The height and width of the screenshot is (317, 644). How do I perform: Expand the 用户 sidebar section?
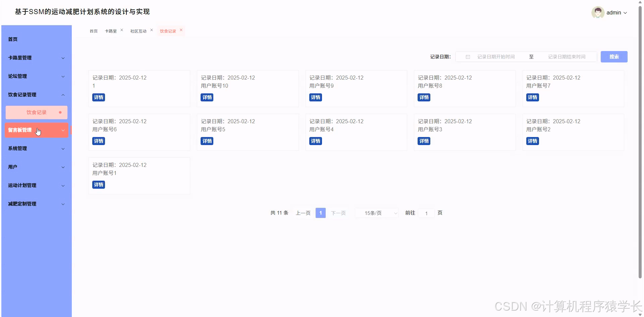[36, 167]
